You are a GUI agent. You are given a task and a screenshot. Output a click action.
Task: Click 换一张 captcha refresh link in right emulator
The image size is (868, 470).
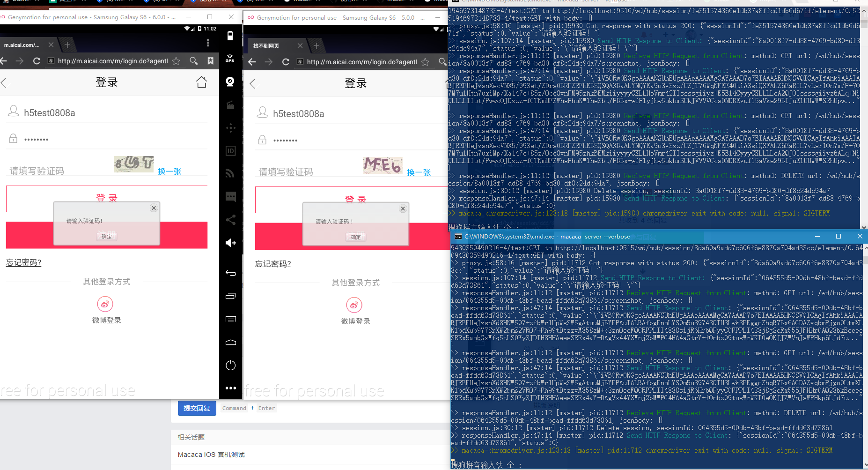pos(419,172)
